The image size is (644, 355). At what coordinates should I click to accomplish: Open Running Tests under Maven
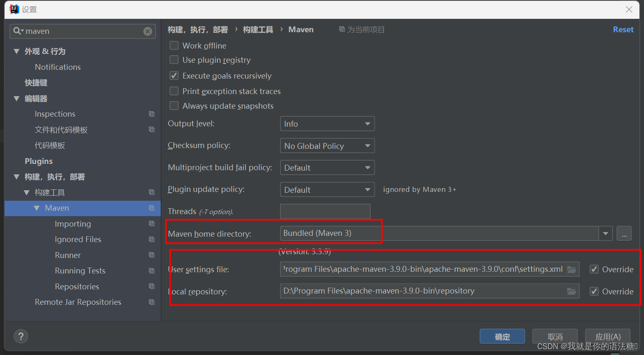80,271
